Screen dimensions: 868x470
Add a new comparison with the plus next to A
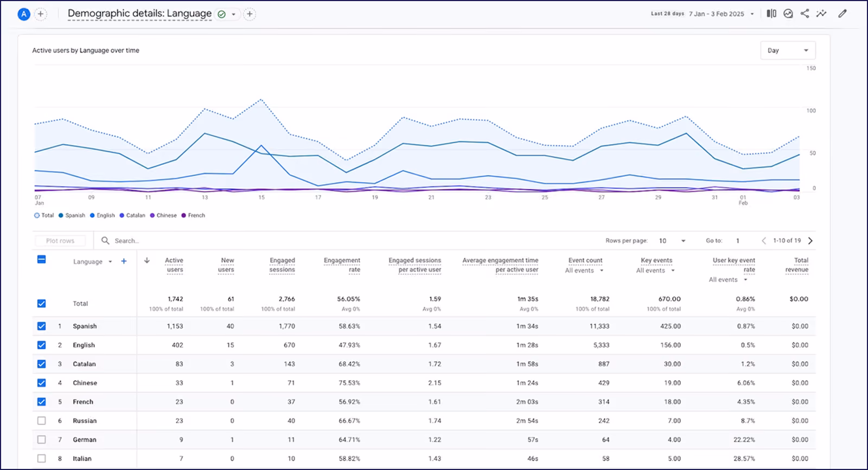[x=41, y=14]
